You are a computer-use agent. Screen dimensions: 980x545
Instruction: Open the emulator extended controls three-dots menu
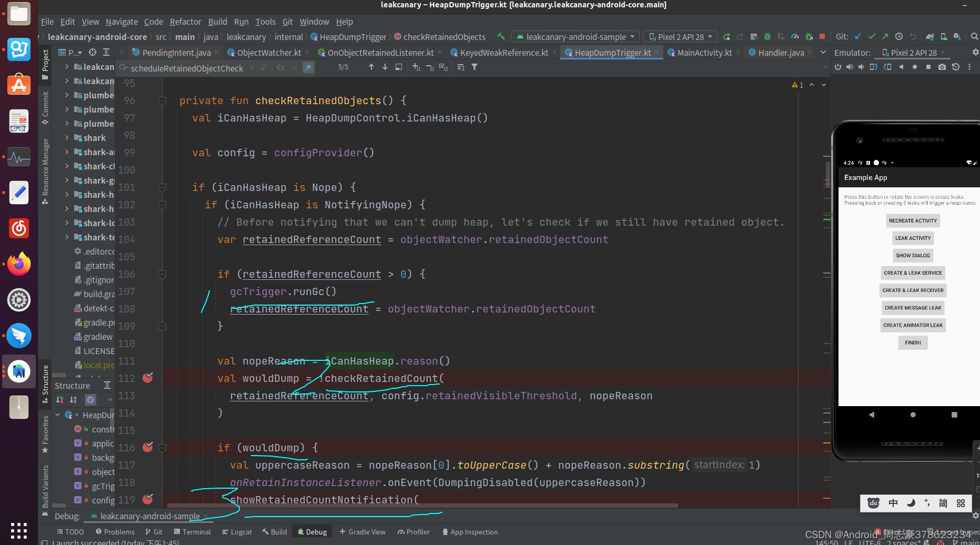point(969,67)
